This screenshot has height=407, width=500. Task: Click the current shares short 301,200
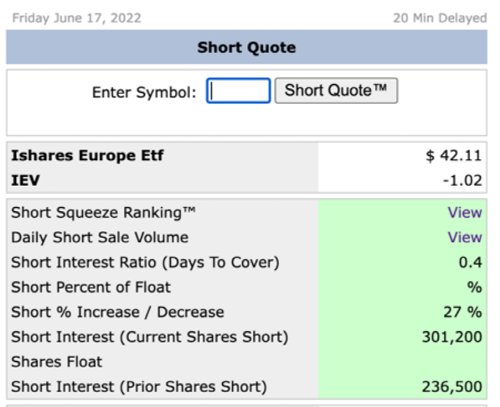click(x=452, y=337)
